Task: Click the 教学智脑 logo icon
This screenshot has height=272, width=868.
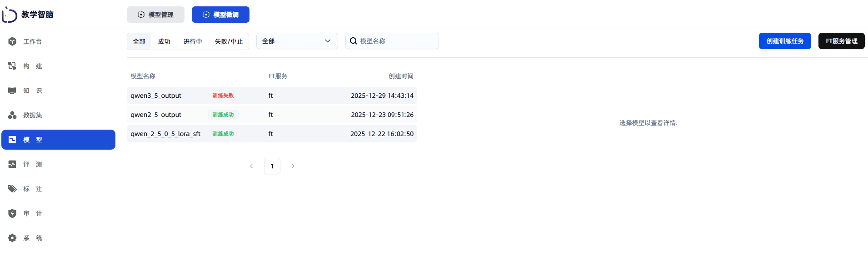Action: coord(10,15)
